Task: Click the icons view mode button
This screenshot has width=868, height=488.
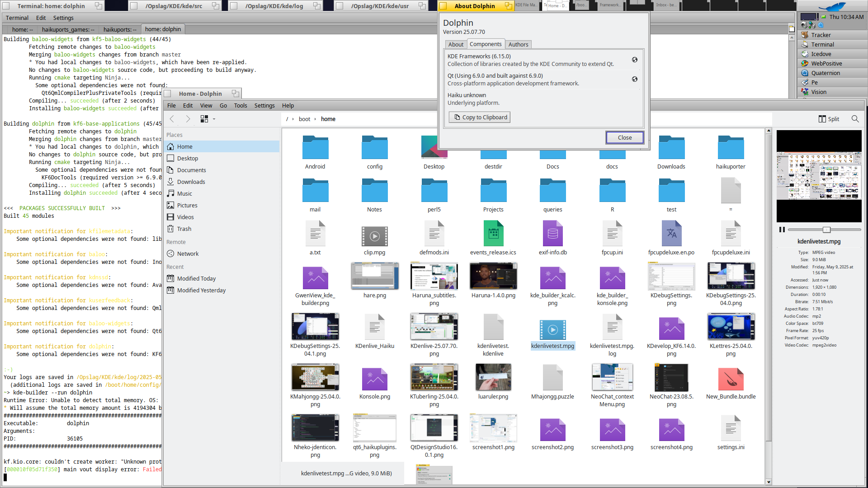Action: point(204,119)
